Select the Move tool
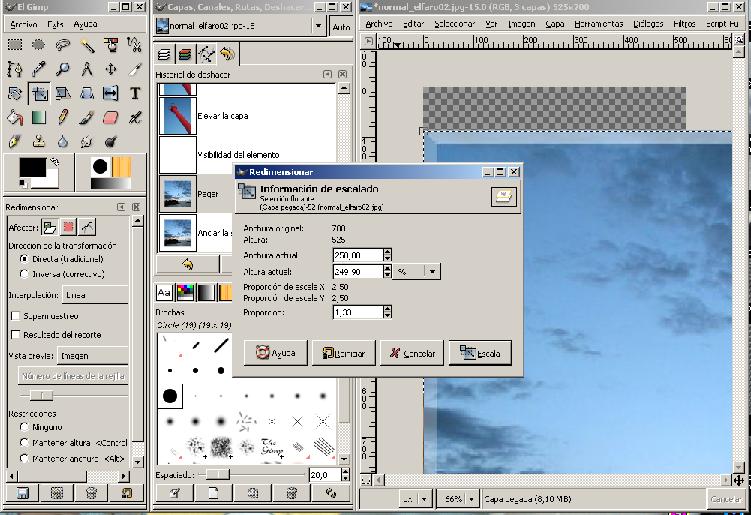Image resolution: width=751 pixels, height=515 pixels. tap(111, 69)
